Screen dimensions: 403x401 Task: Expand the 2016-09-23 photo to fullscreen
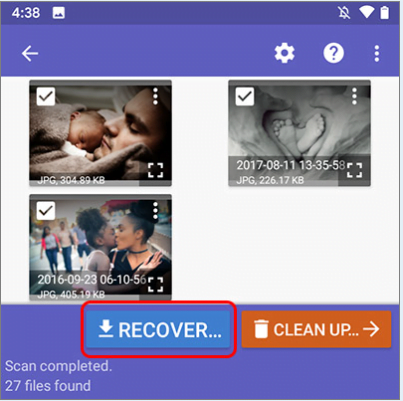point(155,284)
